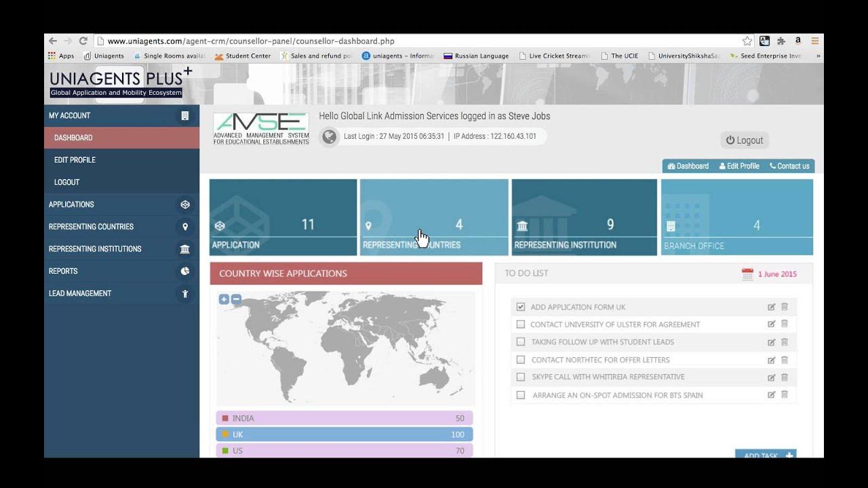The image size is (868, 488).
Task: Expand bookmarks overflow chevron
Action: pyautogui.click(x=818, y=56)
